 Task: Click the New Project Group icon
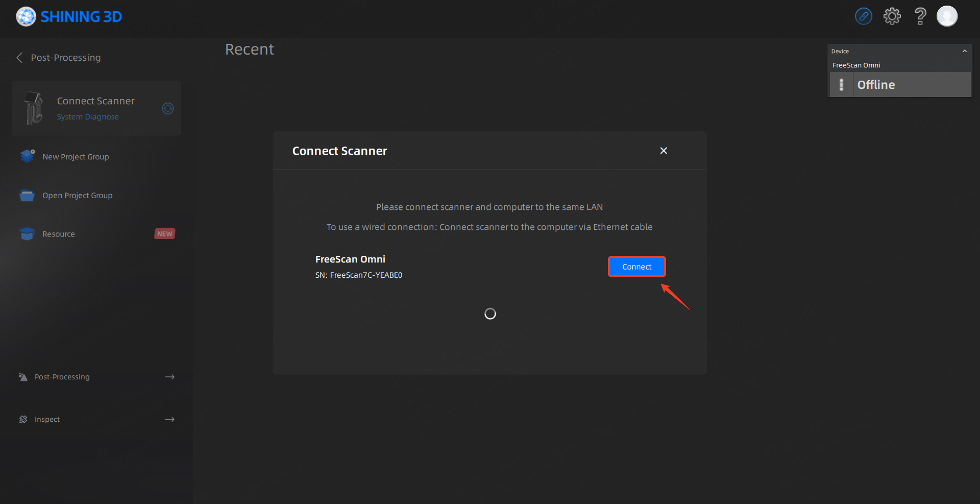pyautogui.click(x=27, y=156)
